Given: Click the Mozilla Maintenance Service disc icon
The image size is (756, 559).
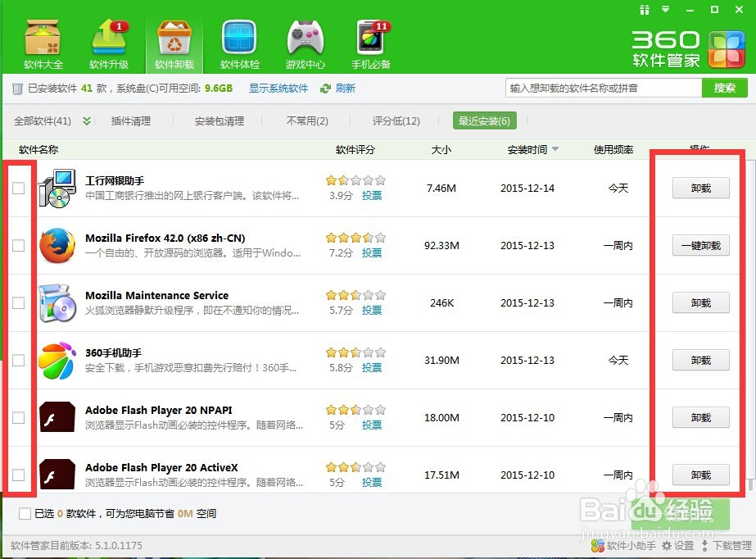Looking at the screenshot, I should pyautogui.click(x=57, y=303).
